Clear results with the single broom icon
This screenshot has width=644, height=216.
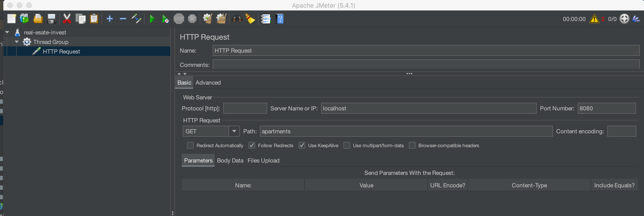pyautogui.click(x=207, y=19)
